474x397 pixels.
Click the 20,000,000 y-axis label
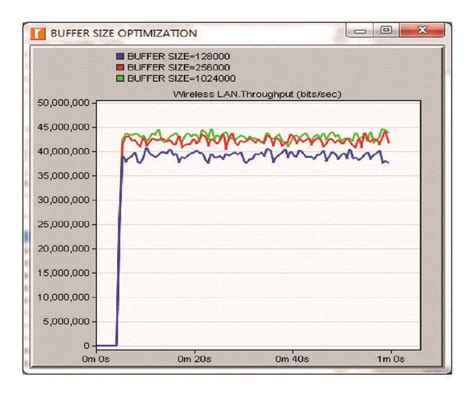[63, 249]
